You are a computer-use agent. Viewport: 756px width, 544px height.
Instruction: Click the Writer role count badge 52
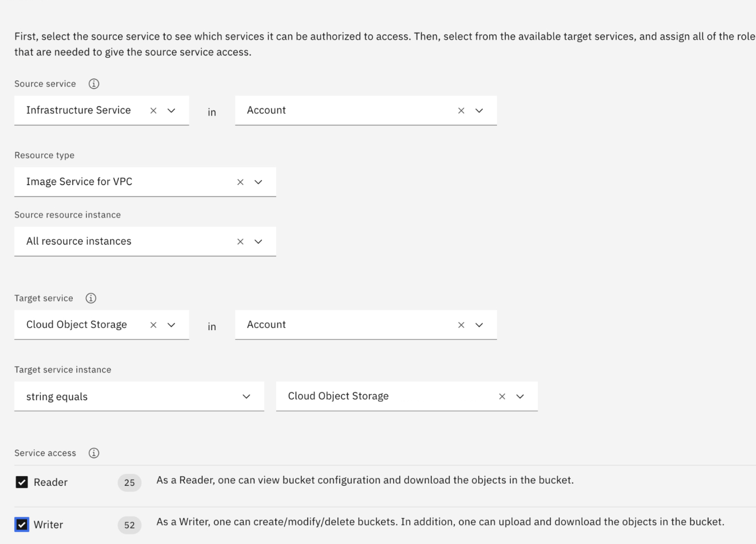(x=129, y=525)
